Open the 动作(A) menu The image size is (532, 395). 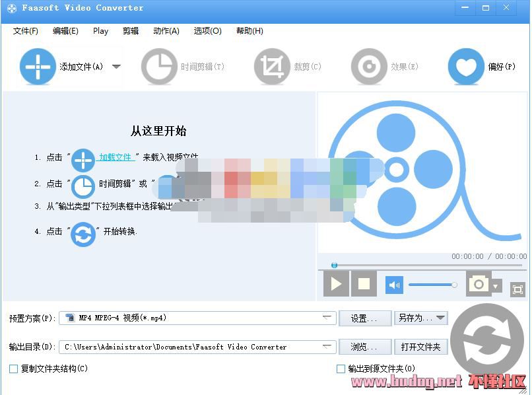pyautogui.click(x=166, y=31)
